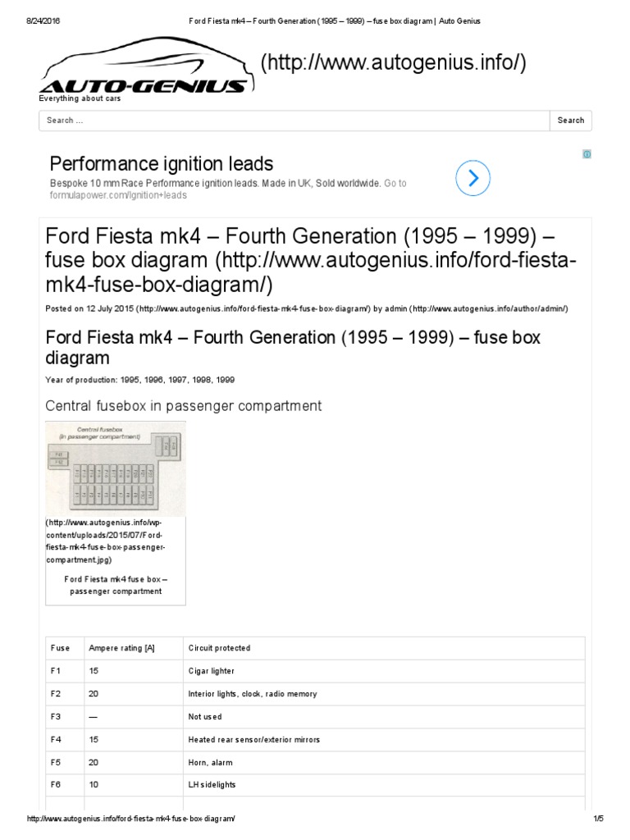
Task: Click the Central fusebox in passenger compartment heading
Action: 183,406
